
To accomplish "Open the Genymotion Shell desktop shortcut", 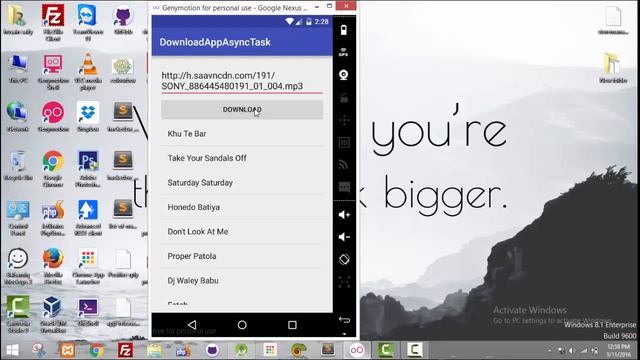I will point(53,71).
